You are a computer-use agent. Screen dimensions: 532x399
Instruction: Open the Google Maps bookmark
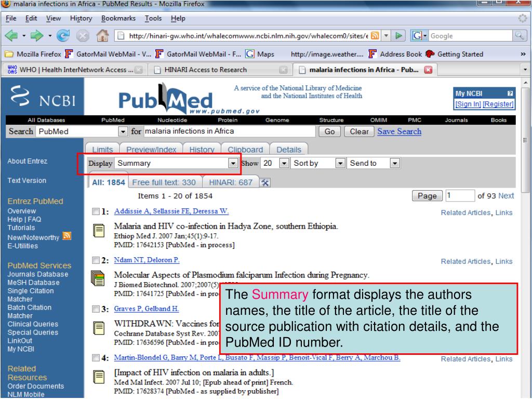coord(260,54)
